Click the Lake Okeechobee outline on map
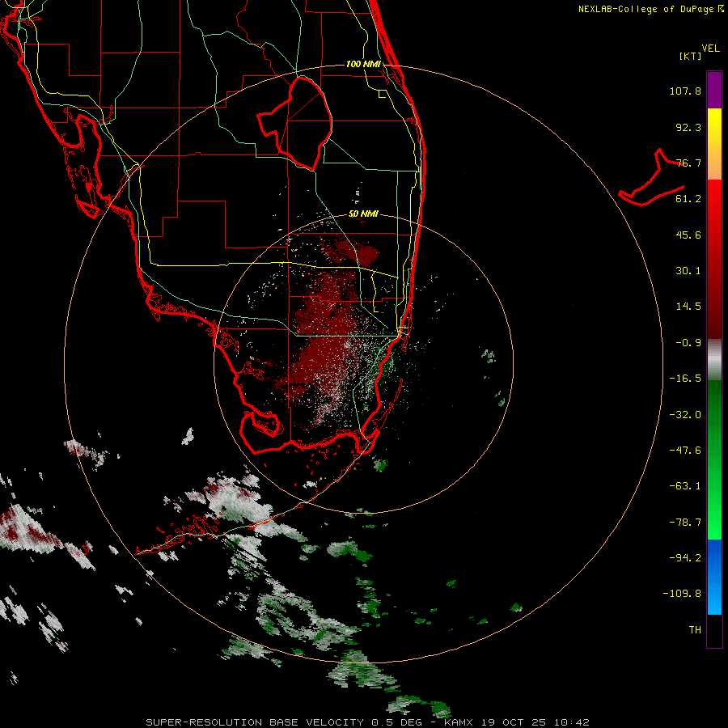The height and width of the screenshot is (728, 728). tap(294, 123)
